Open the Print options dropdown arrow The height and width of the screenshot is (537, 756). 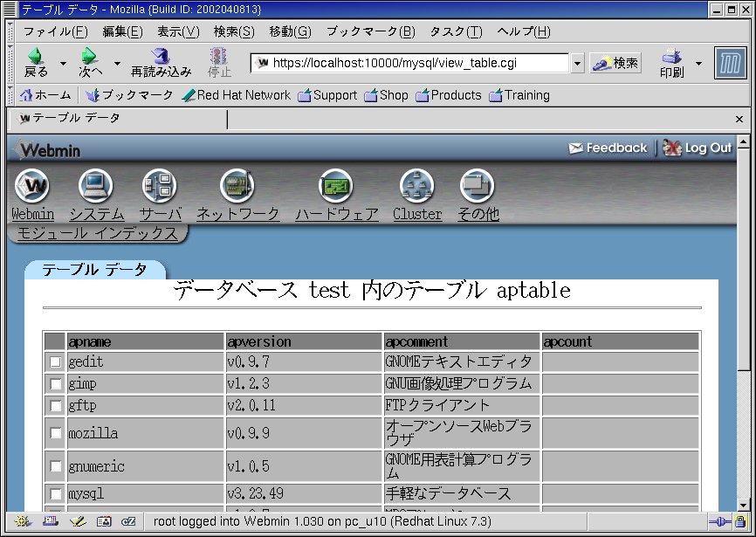[698, 63]
